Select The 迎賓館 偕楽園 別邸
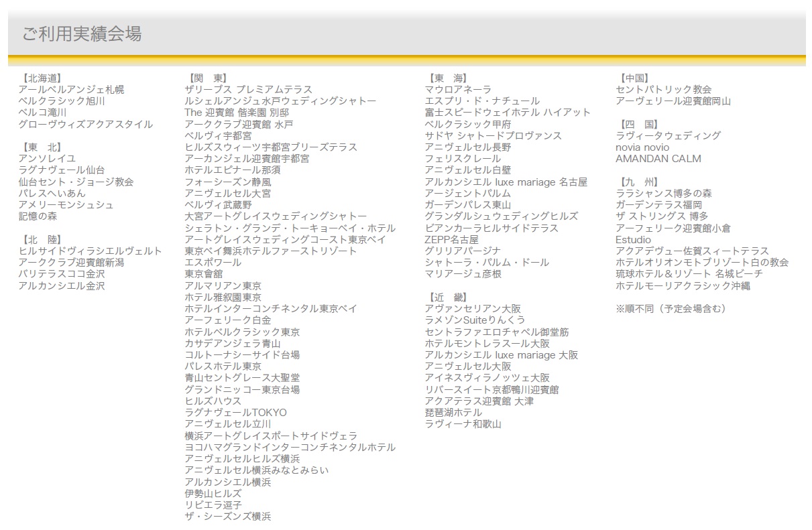812x530 pixels. coord(237,112)
